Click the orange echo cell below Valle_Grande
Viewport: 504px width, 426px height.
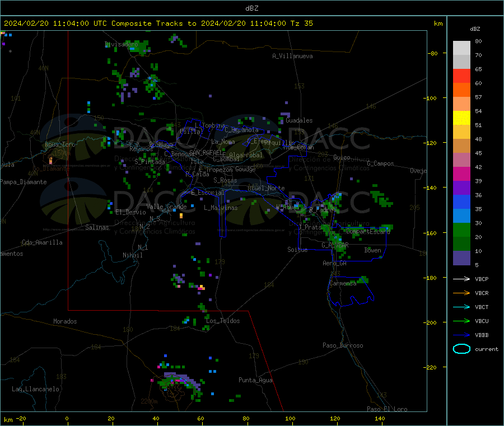[181, 216]
